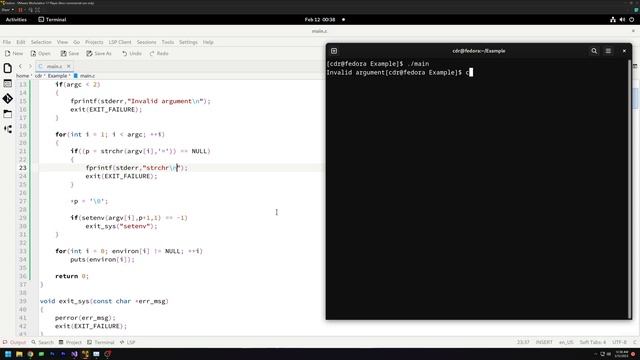640x360 pixels.
Task: Open the Git sidebar icon
Action: point(8,98)
